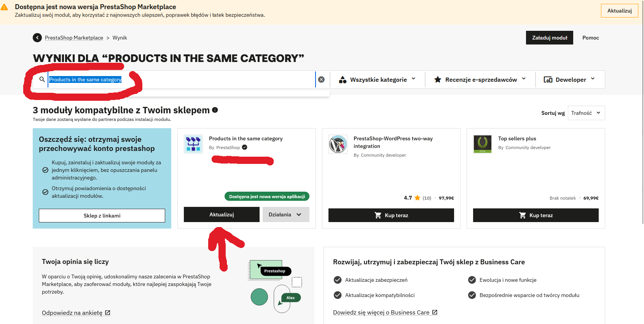Open the Products in the same category module icon
644x324 pixels.
pyautogui.click(x=193, y=144)
